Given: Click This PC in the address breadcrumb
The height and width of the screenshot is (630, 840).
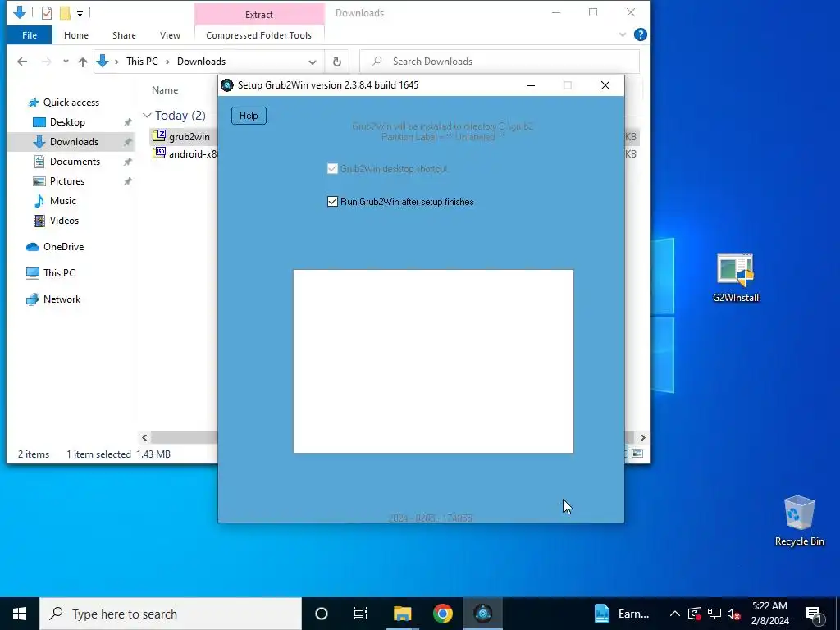Looking at the screenshot, I should (142, 62).
